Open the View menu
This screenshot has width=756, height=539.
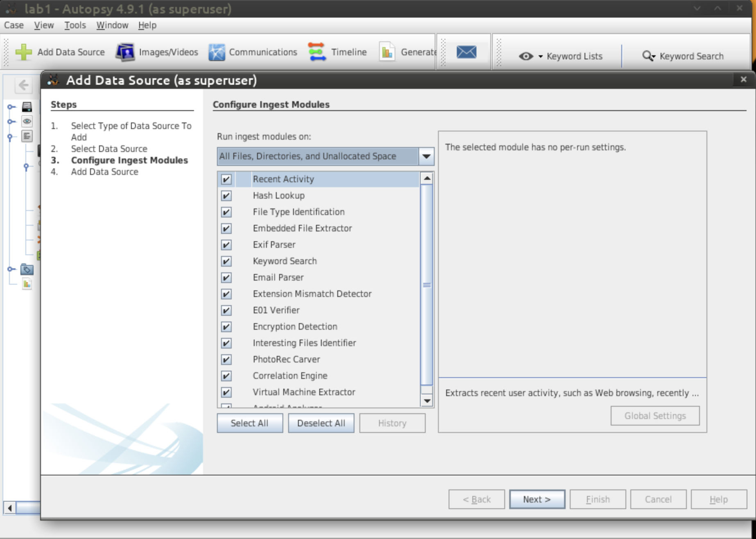(x=44, y=25)
